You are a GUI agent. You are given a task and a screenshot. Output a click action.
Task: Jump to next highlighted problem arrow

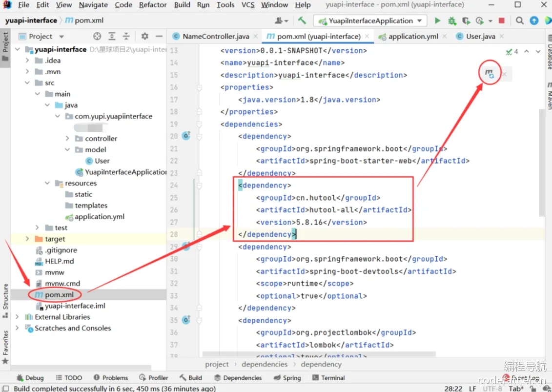(538, 51)
